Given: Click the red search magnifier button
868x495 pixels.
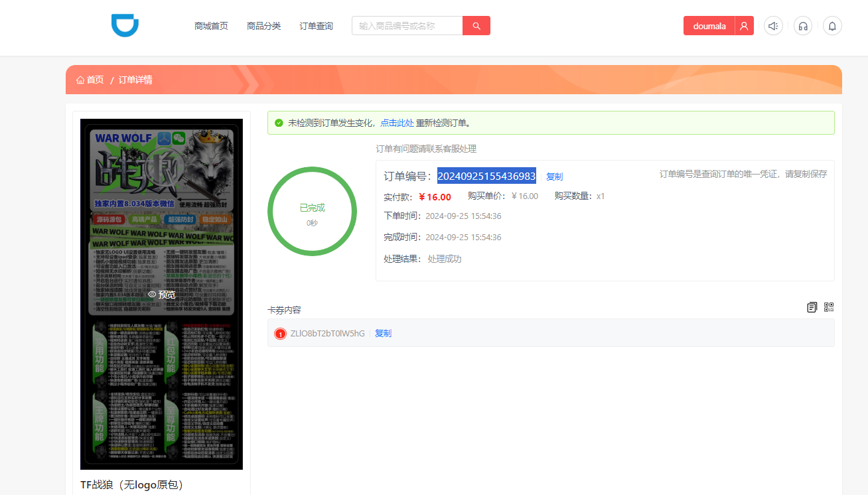Looking at the screenshot, I should point(476,26).
